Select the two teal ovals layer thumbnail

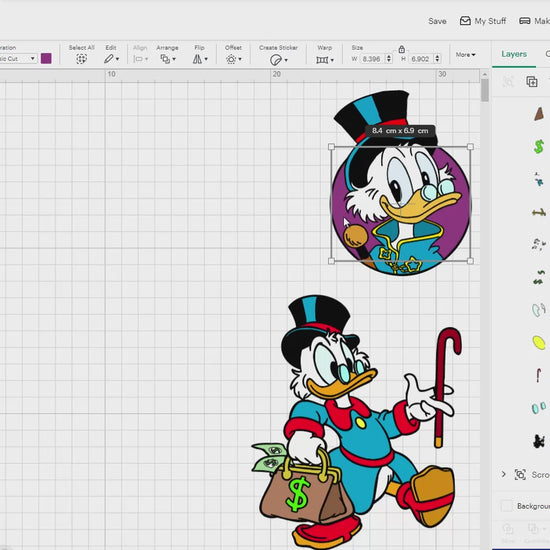click(x=539, y=408)
